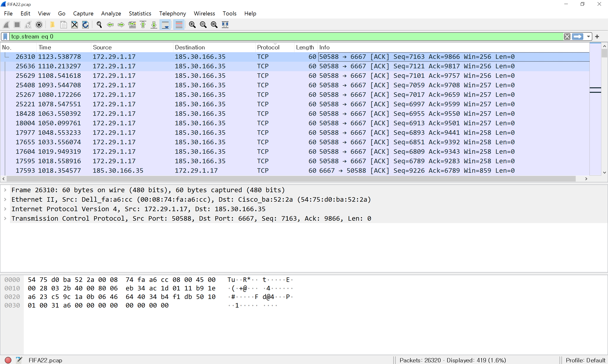Click the expert information red circle
The image size is (608, 364).
pos(8,360)
